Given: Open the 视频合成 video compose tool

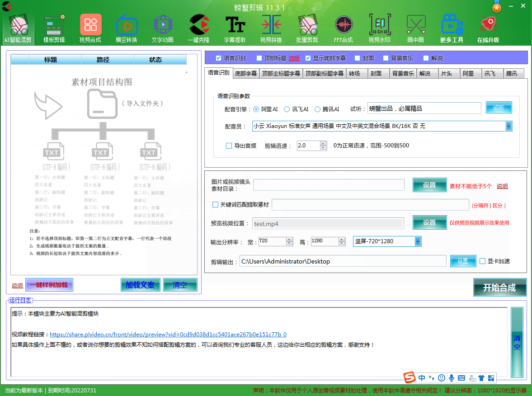Looking at the screenshot, I should 90,26.
